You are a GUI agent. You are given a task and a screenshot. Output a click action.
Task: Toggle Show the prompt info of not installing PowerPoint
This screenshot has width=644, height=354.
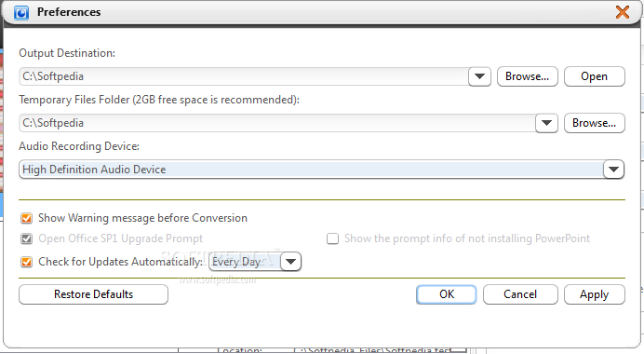pos(332,238)
